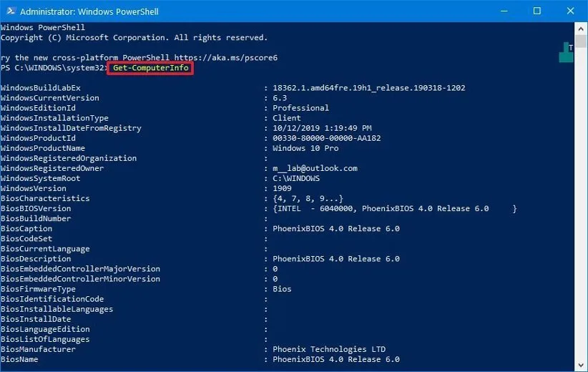Click the PowerShell icon in title bar
Image resolution: width=588 pixels, height=372 pixels.
9,11
